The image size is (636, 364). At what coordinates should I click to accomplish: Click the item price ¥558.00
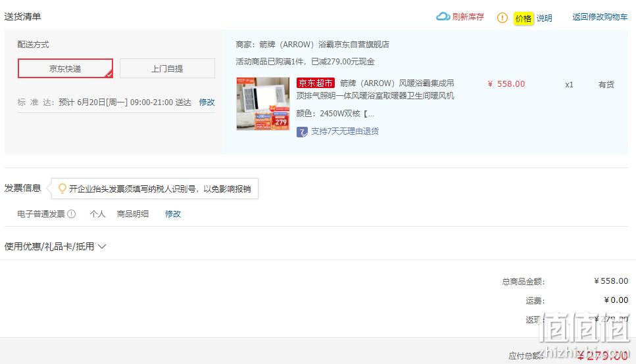coord(506,84)
